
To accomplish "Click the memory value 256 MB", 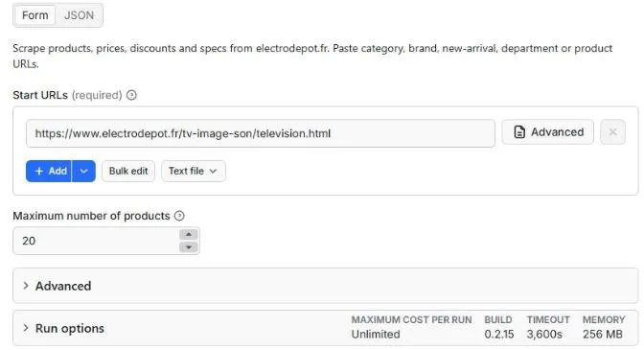I will [603, 335].
